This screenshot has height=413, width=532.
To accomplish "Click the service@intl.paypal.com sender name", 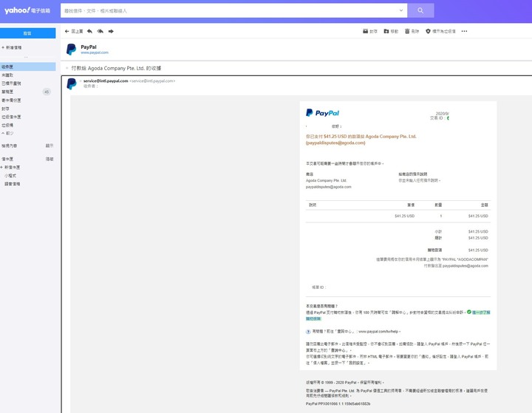I will [106, 81].
